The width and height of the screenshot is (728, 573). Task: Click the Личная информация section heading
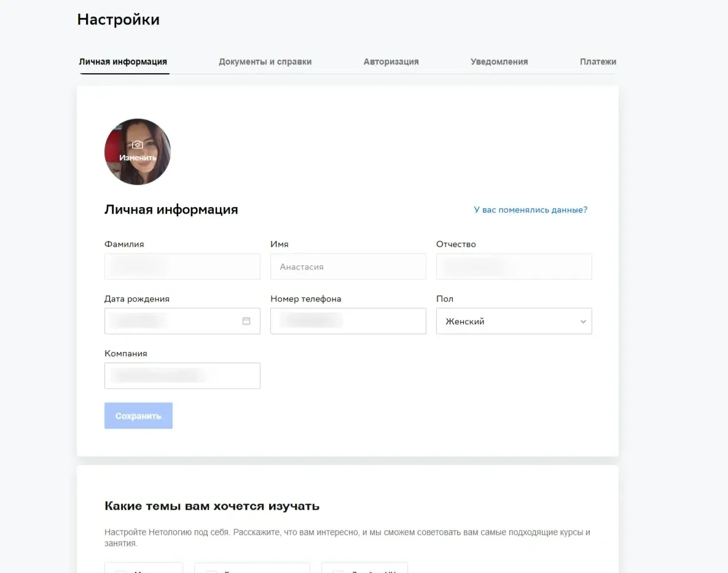[171, 209]
